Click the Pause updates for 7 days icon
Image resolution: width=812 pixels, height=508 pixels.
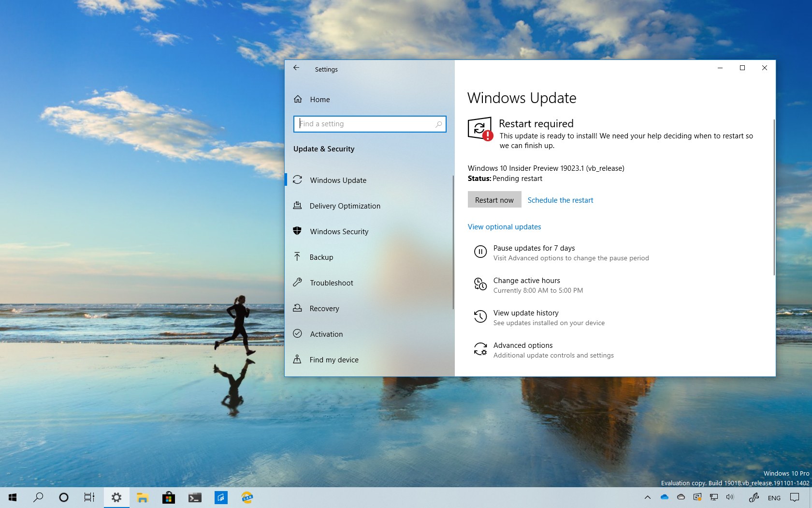(x=480, y=252)
